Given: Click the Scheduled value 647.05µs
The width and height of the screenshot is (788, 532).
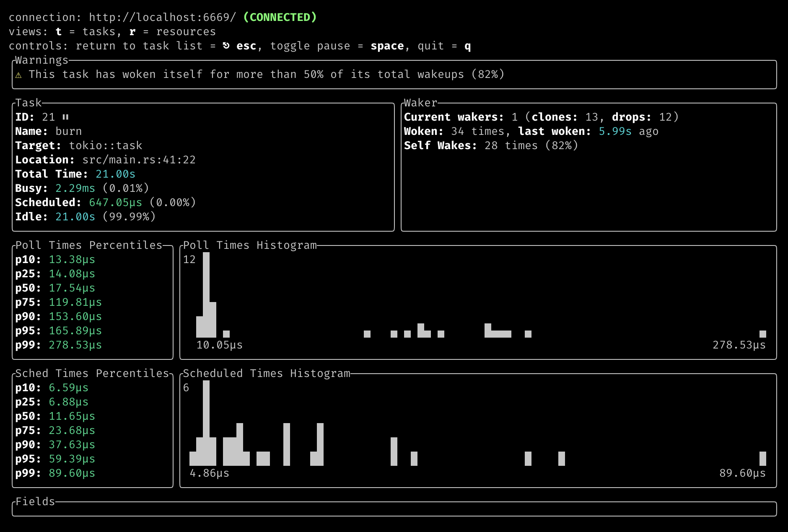Looking at the screenshot, I should [x=116, y=203].
